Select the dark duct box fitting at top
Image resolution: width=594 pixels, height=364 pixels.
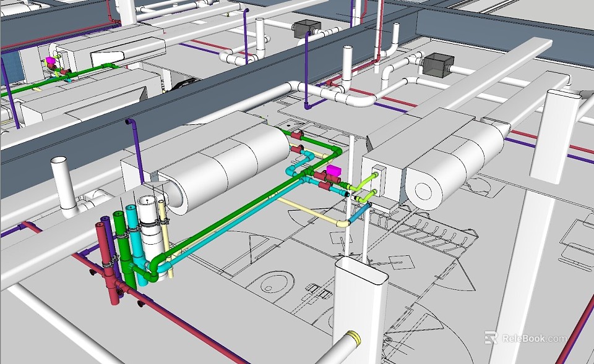(x=306, y=28)
